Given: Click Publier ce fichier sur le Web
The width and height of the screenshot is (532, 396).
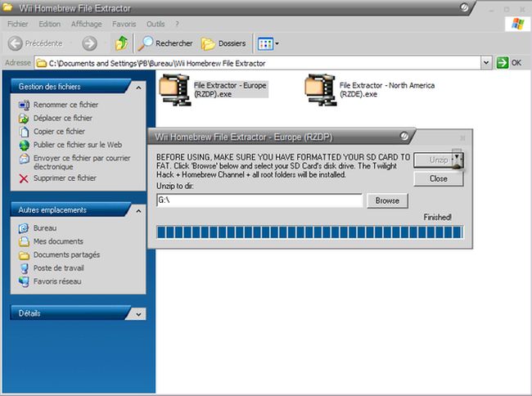Looking at the screenshot, I should 78,145.
